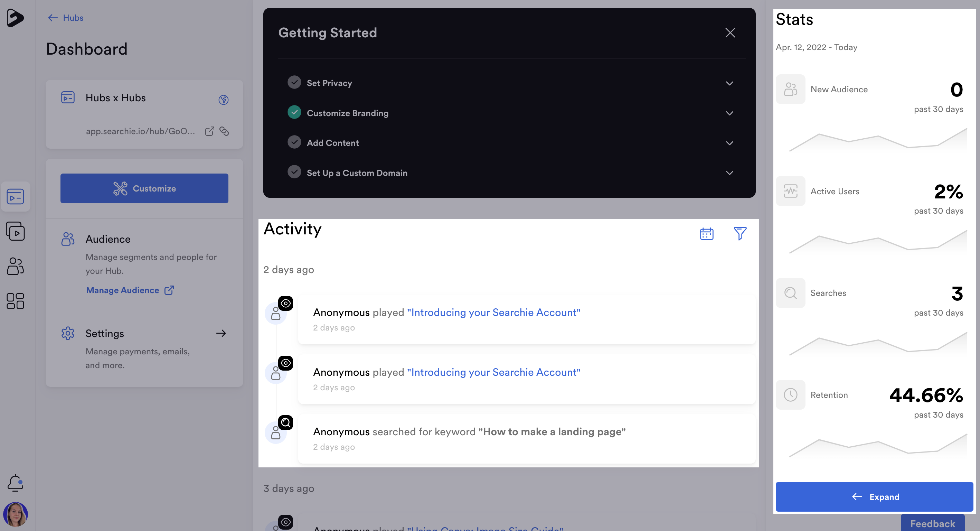The image size is (980, 531).
Task: Click the Expand button in Stats
Action: click(x=874, y=497)
